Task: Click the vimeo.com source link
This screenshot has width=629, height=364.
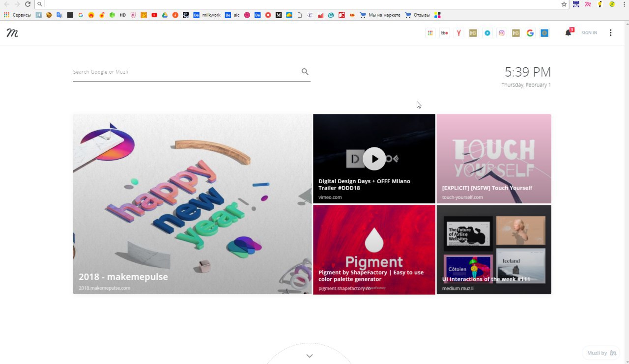Action: [x=330, y=197]
